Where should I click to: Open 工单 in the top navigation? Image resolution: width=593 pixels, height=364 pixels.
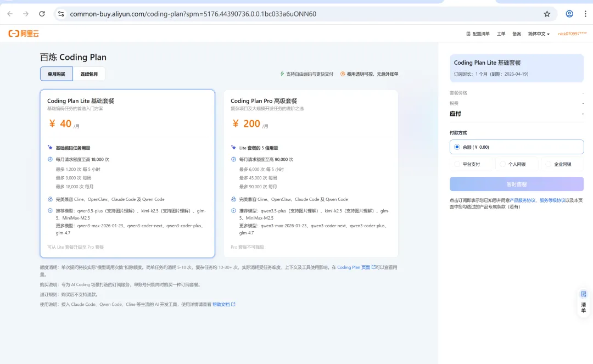(x=501, y=33)
